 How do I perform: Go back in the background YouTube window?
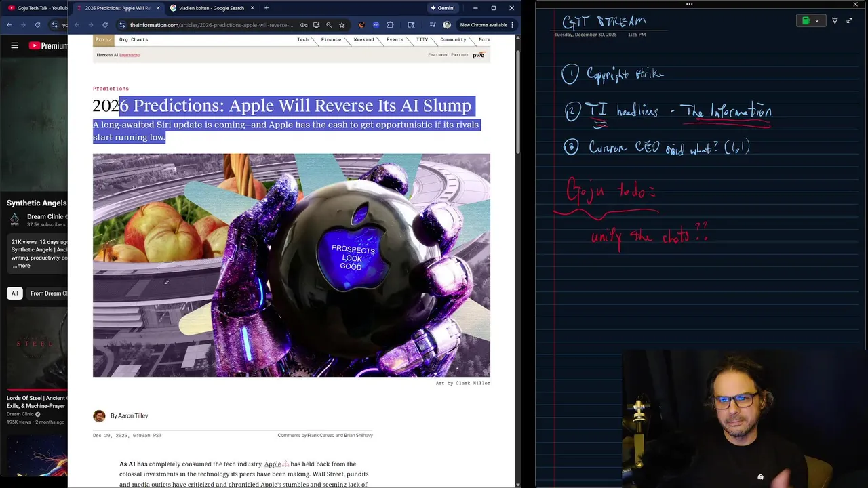point(9,25)
